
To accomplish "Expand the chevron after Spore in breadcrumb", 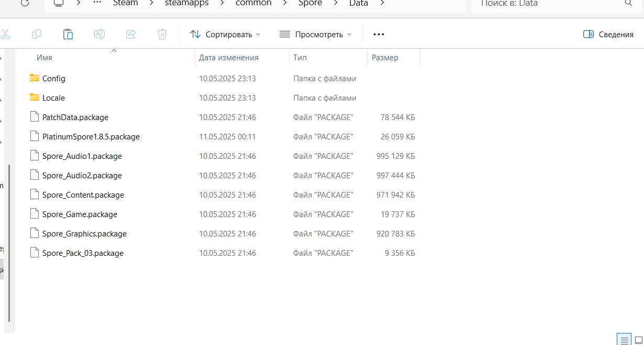I will pos(336,3).
